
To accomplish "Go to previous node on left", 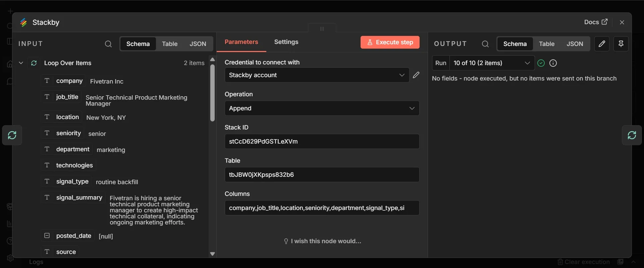I will coord(12,135).
